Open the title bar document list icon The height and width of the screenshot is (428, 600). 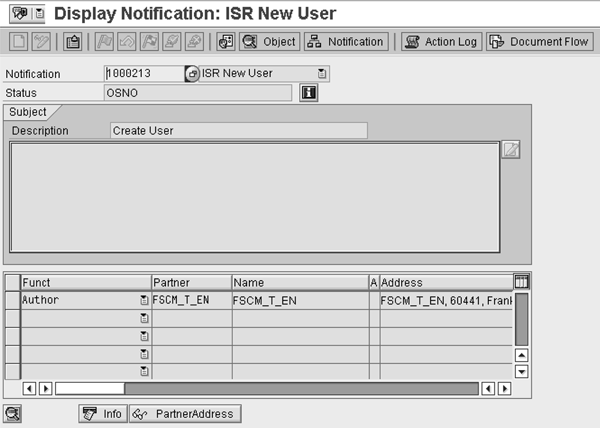point(39,13)
